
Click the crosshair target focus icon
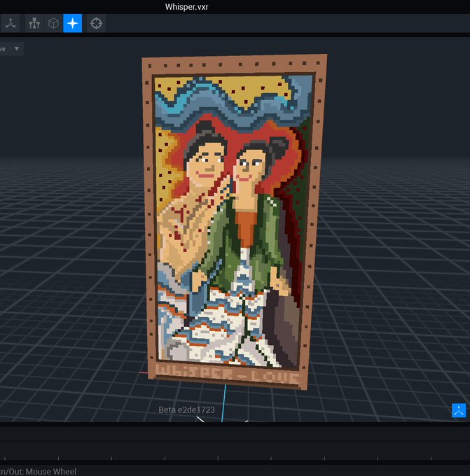tap(96, 23)
